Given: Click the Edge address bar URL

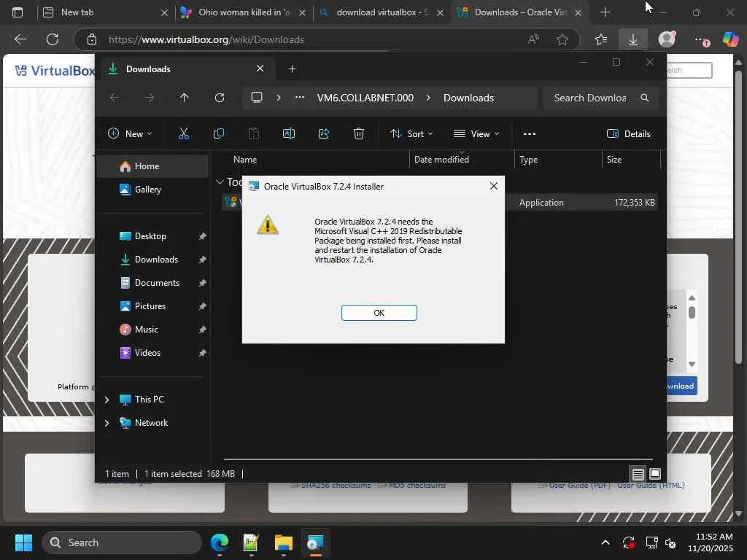Looking at the screenshot, I should pyautogui.click(x=206, y=39).
